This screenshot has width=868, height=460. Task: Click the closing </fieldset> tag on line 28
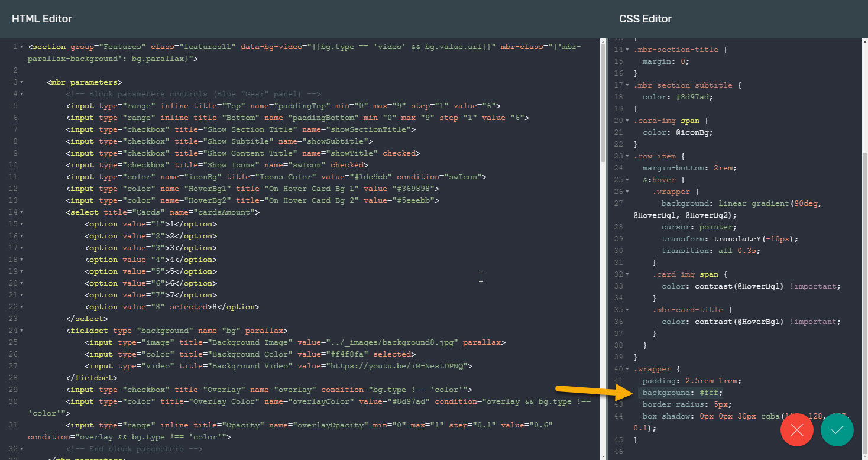(92, 378)
